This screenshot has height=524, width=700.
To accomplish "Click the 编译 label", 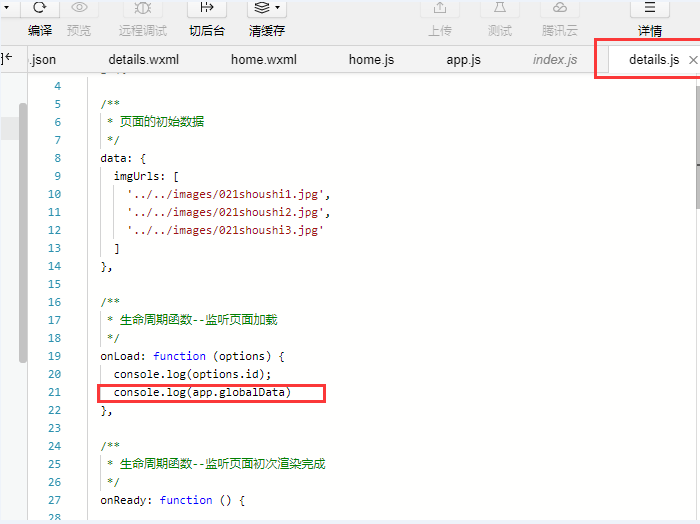I will pyautogui.click(x=40, y=31).
